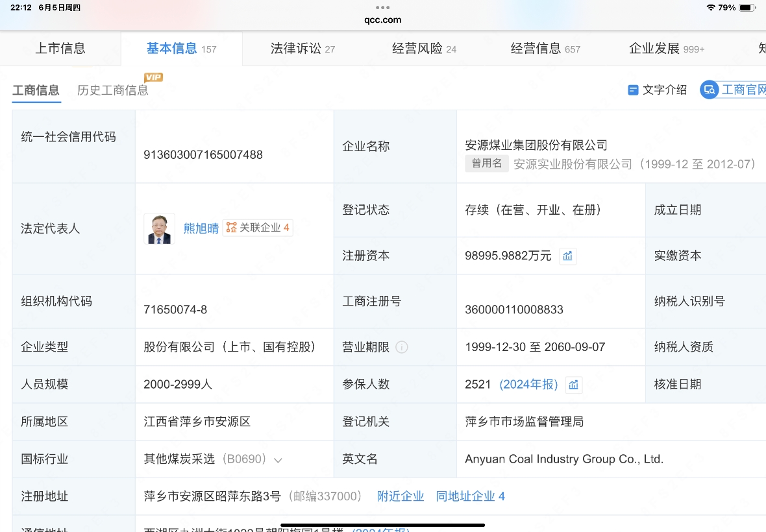Open the 经营风险 tab
Screen dimensions: 766x532
[424, 48]
